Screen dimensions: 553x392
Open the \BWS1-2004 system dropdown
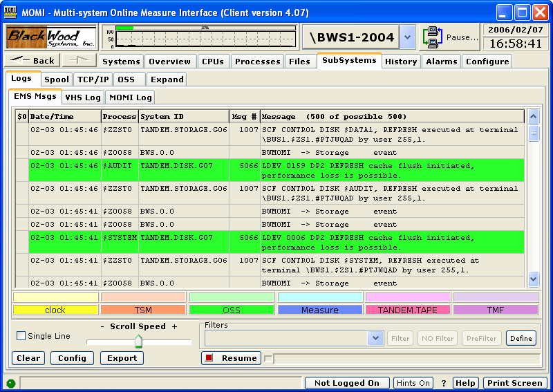tap(408, 37)
